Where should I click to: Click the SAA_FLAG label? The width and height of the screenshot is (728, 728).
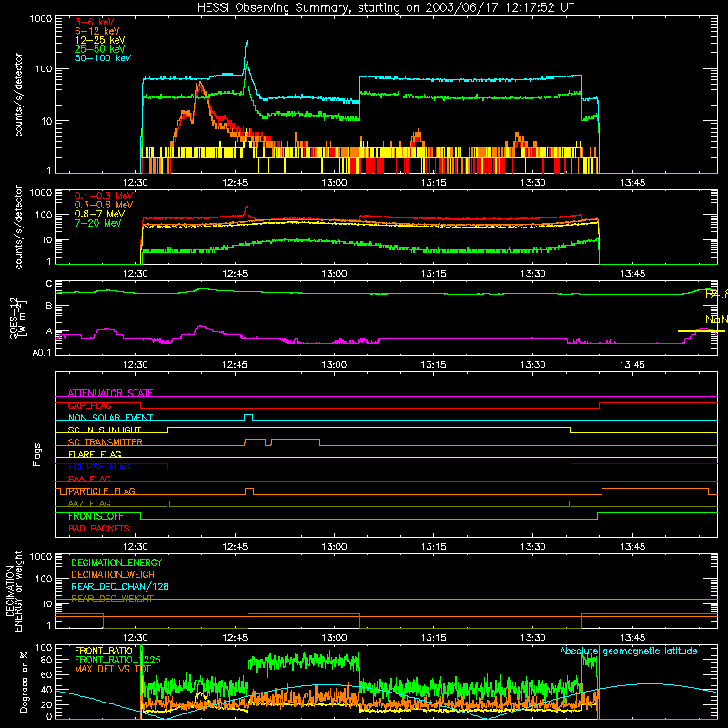click(x=89, y=479)
